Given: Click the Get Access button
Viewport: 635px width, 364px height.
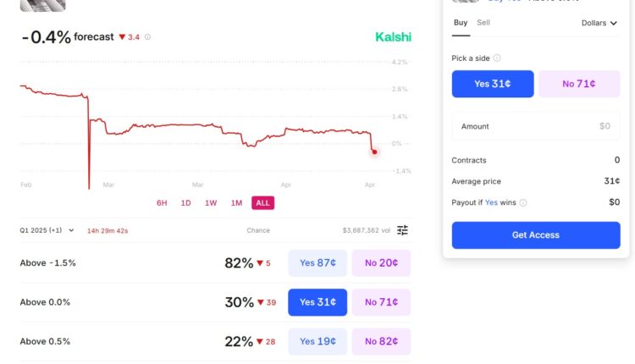Looking at the screenshot, I should [536, 234].
